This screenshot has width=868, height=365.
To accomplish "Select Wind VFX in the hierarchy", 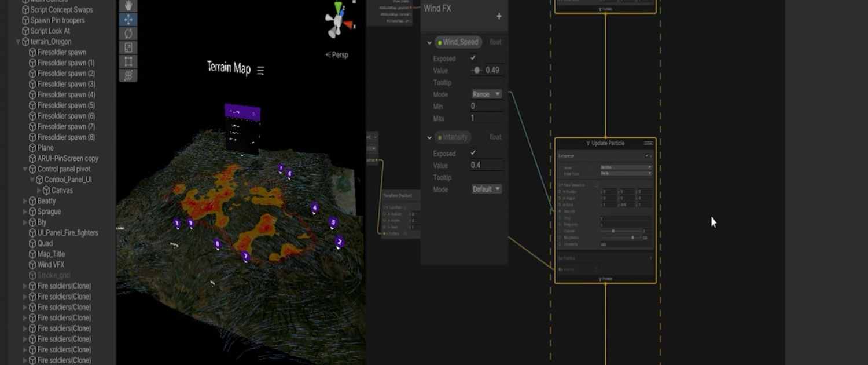I will click(x=51, y=265).
